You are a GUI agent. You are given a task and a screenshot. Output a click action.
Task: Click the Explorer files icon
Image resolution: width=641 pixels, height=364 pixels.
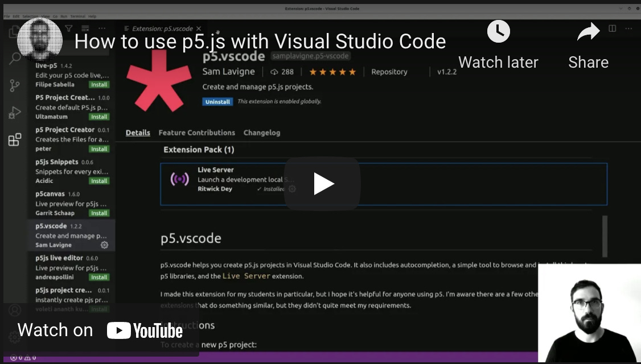pos(14,31)
